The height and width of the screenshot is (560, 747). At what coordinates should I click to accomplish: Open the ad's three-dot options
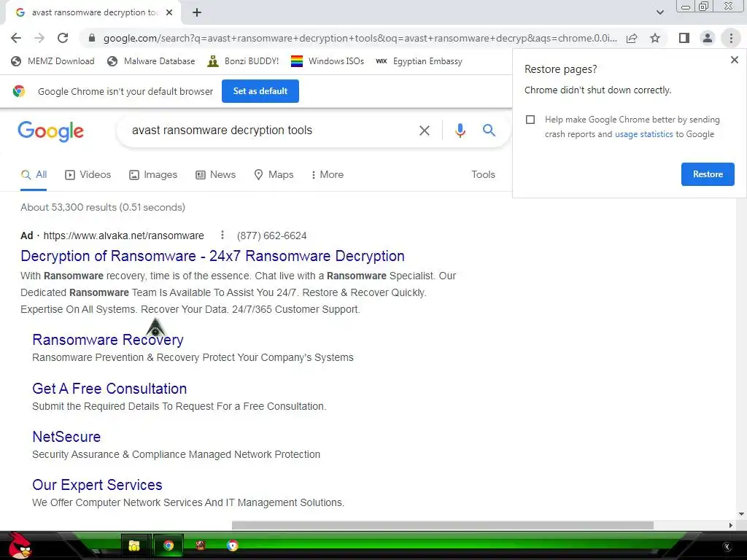pyautogui.click(x=222, y=236)
